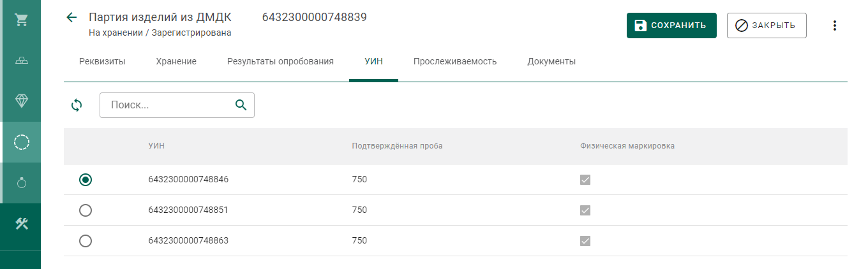Open the Прослеживаемость tab
The width and height of the screenshot is (868, 269).
tap(454, 62)
